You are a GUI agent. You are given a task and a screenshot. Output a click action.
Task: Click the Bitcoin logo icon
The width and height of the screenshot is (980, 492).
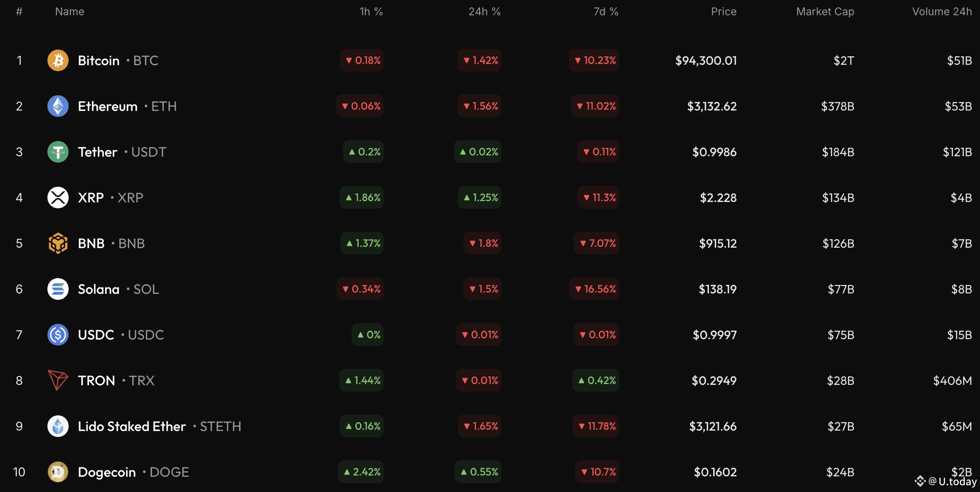[x=58, y=61]
